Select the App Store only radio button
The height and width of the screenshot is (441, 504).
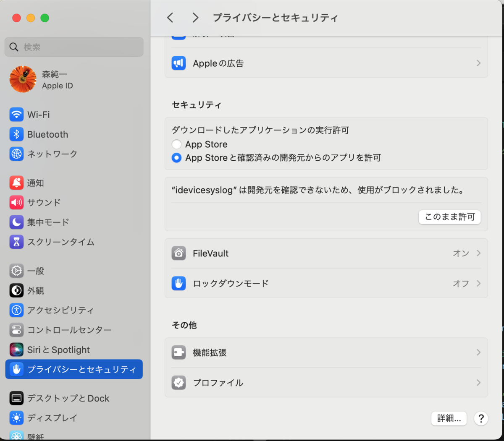click(176, 144)
